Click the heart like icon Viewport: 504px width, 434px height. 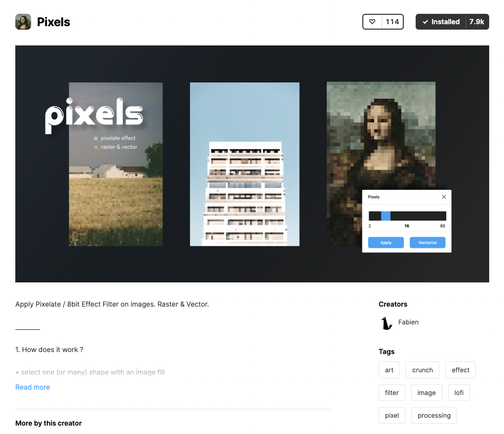pos(373,22)
